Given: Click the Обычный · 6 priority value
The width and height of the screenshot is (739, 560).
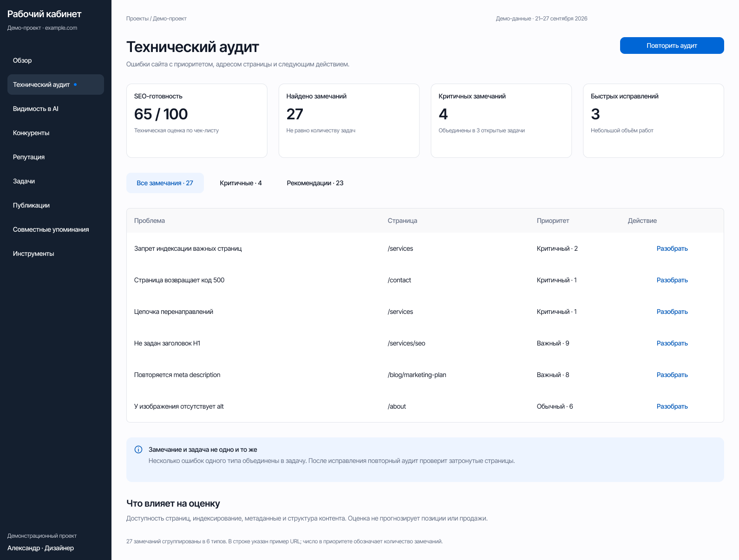Looking at the screenshot, I should [555, 406].
